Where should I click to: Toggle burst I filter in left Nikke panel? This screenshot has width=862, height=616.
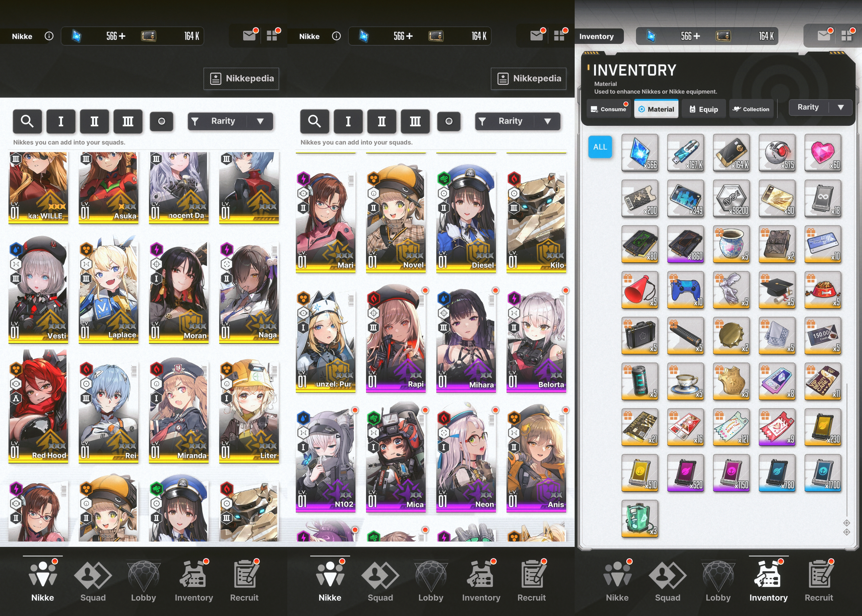tap(61, 121)
